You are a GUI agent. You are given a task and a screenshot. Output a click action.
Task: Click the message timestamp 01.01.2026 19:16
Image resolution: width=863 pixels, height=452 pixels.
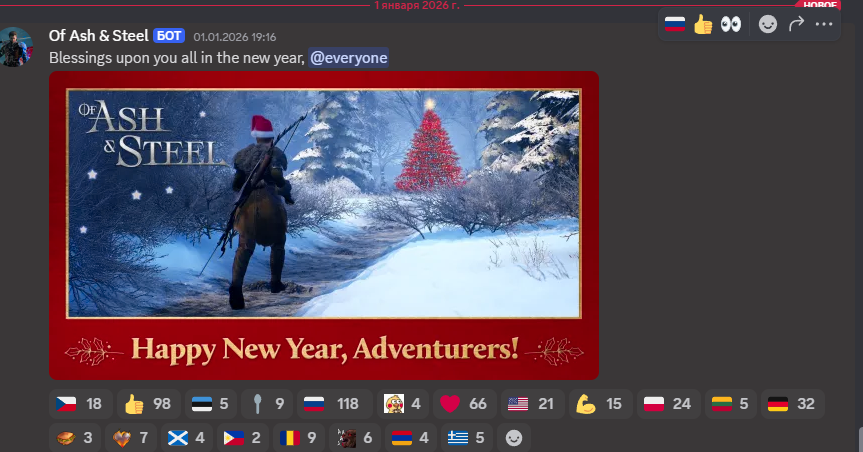point(234,37)
